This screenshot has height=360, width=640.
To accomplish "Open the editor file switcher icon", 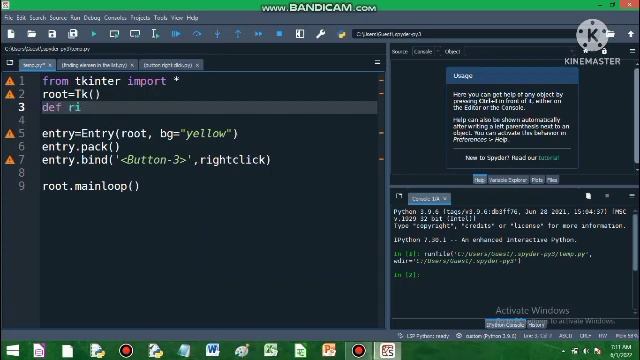I will tap(10, 63).
